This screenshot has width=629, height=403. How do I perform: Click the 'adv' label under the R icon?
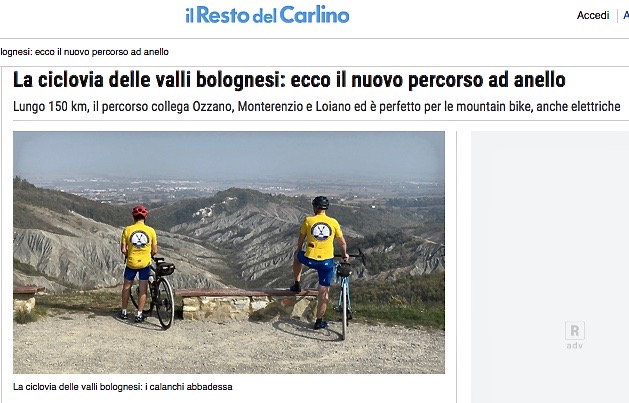pos(574,345)
